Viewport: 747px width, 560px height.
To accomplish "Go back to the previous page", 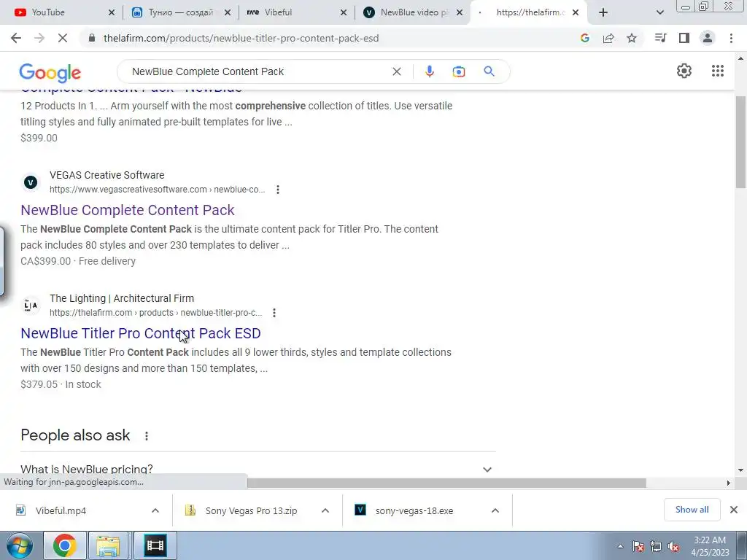I will (x=16, y=38).
